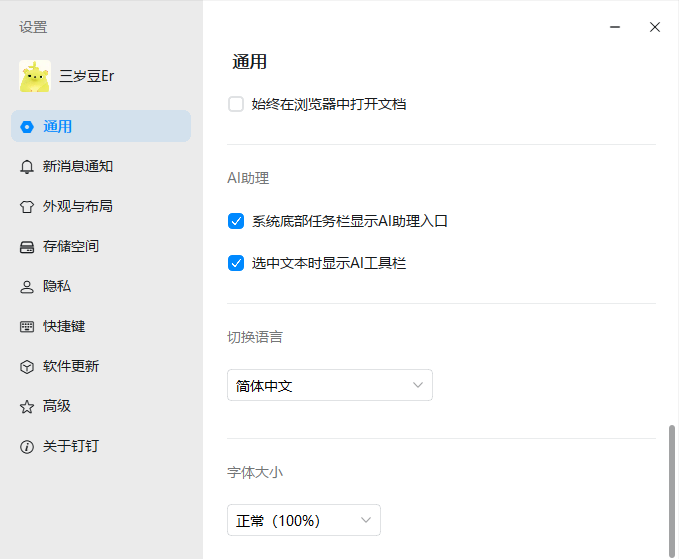This screenshot has height=559, width=679.
Task: Open the 正常（100%）font size dropdown
Action: (303, 520)
